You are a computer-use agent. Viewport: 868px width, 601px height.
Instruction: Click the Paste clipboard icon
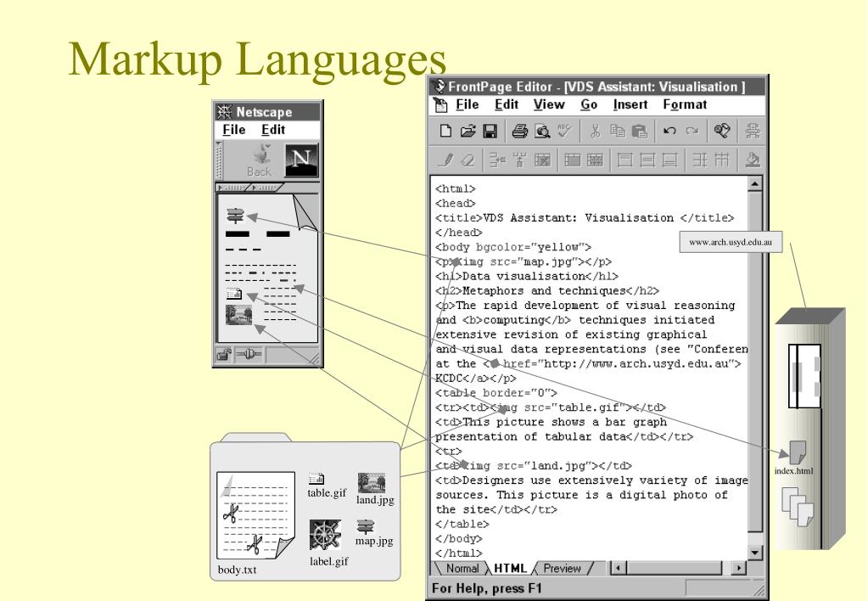[640, 132]
